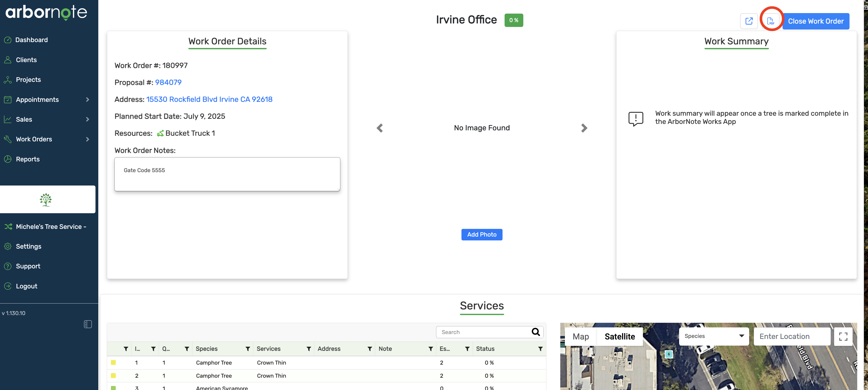
Task: Collapse the sidebar panel icon
Action: point(88,324)
